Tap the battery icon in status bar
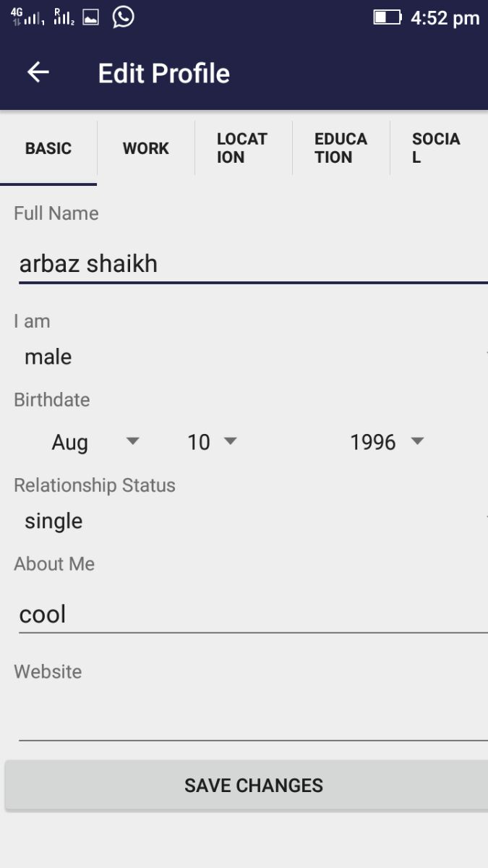 (388, 17)
